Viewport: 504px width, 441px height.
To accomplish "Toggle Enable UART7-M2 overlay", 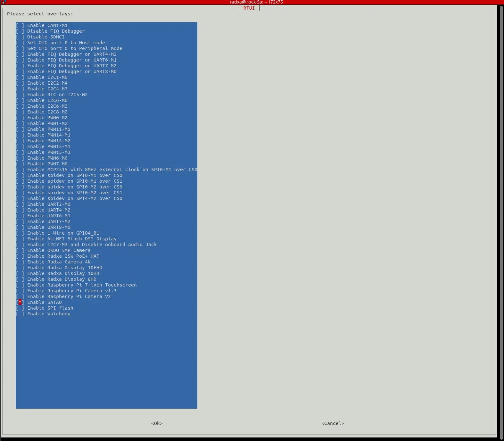I will point(20,221).
